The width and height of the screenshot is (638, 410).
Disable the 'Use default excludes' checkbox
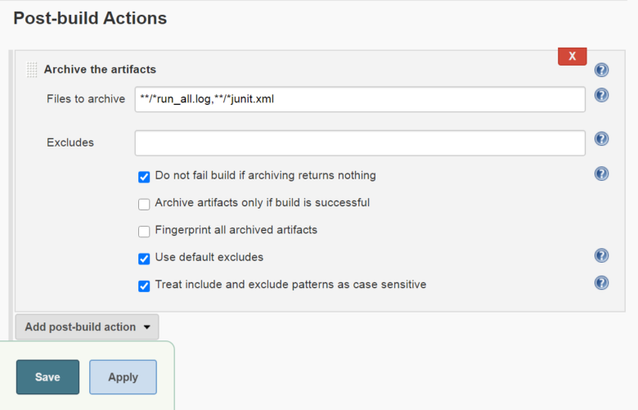[144, 258]
